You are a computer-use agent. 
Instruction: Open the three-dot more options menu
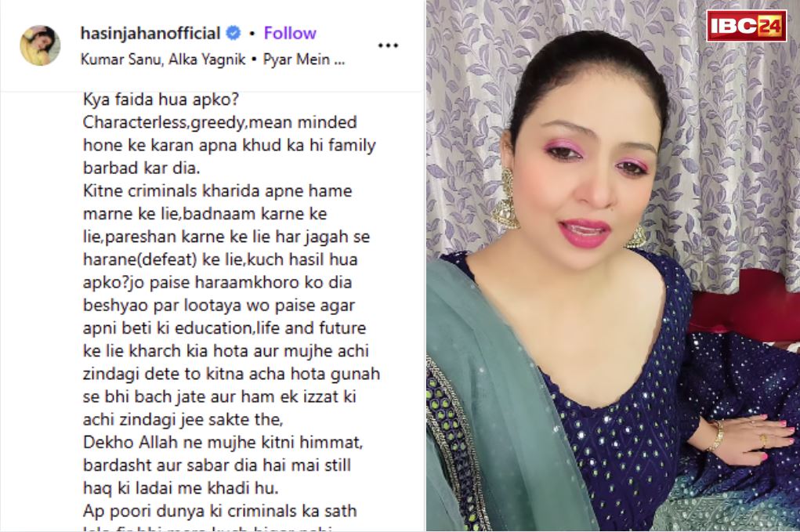tap(388, 46)
